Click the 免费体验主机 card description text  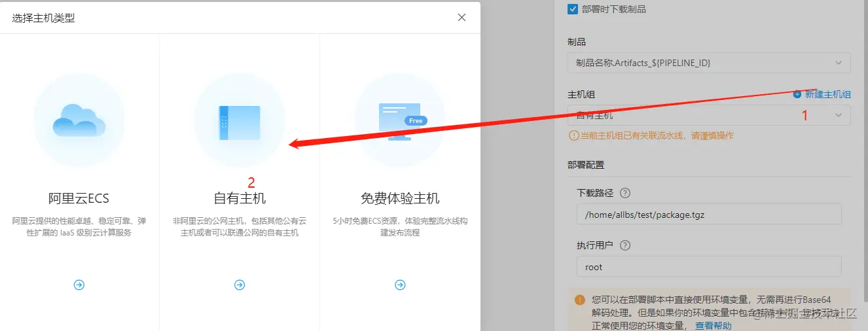400,227
